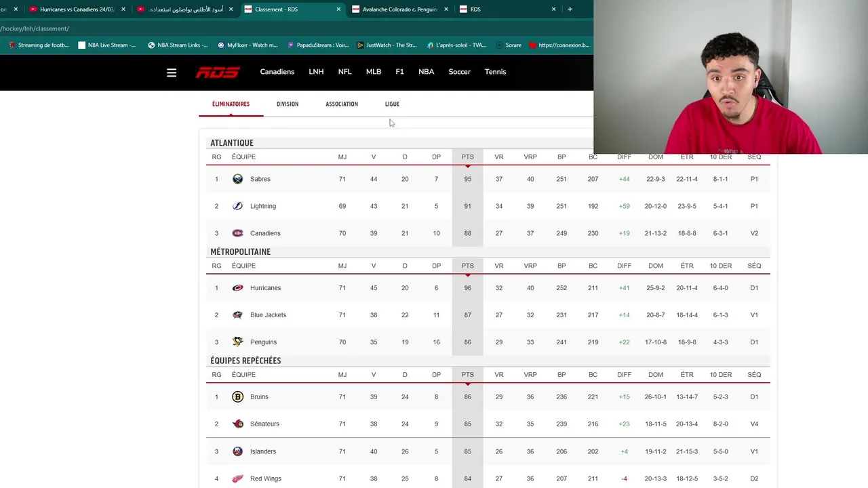Viewport: 868px width, 488px height.
Task: Click the Sénateurs team logo
Action: pos(237,424)
